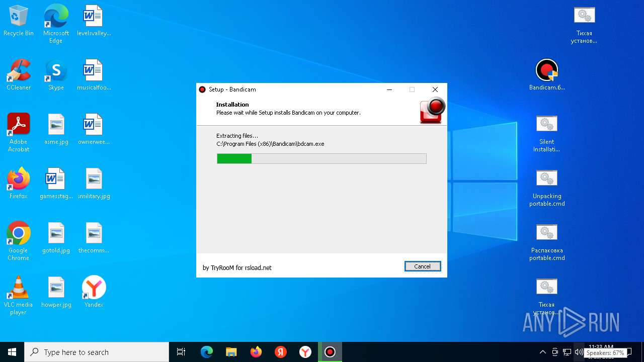Select the Microsoft Edge desktop shortcut
The height and width of the screenshot is (362, 644).
(56, 24)
